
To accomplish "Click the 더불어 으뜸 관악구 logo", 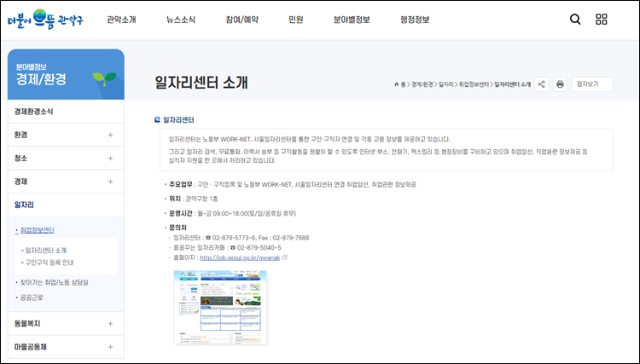I will click(45, 19).
